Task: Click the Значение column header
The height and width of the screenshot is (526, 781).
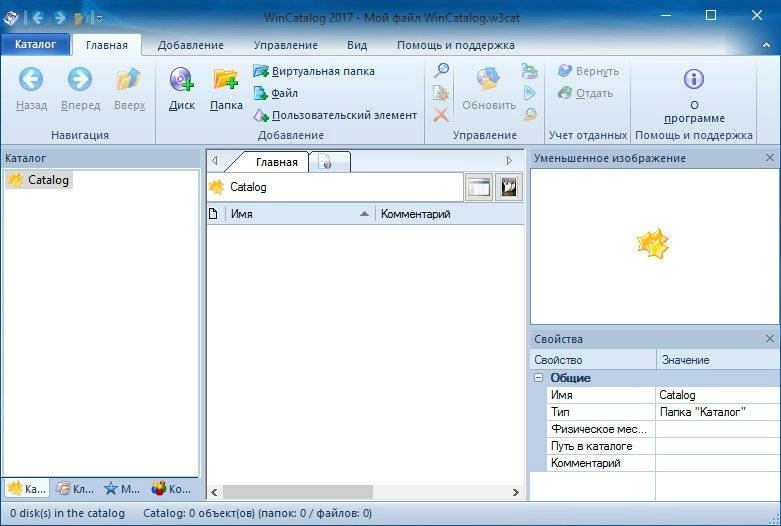Action: [x=719, y=360]
